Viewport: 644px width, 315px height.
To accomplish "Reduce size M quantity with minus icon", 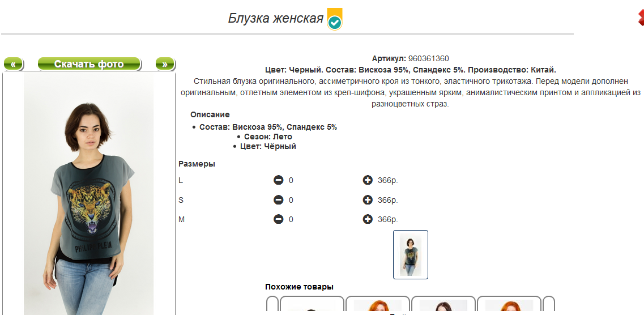I will tap(278, 219).
